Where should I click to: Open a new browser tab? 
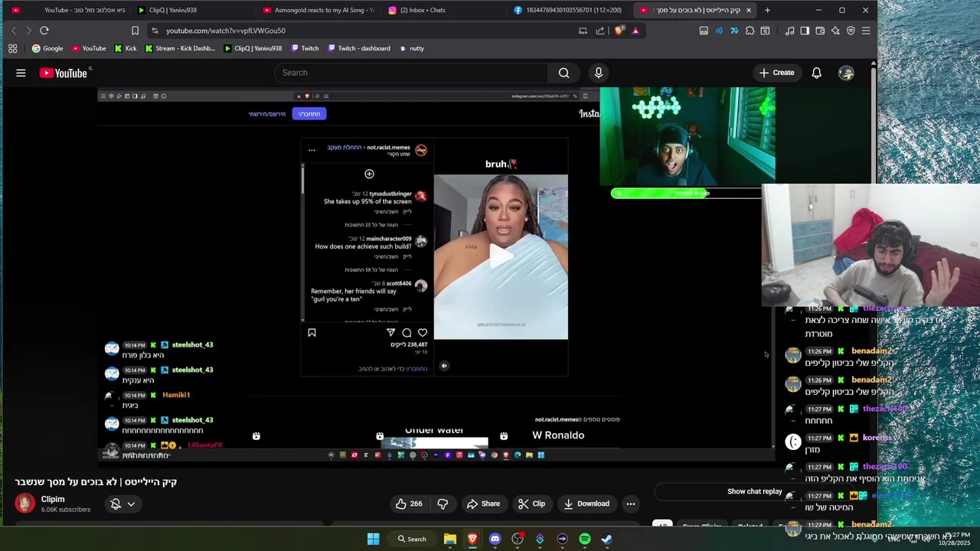(767, 10)
